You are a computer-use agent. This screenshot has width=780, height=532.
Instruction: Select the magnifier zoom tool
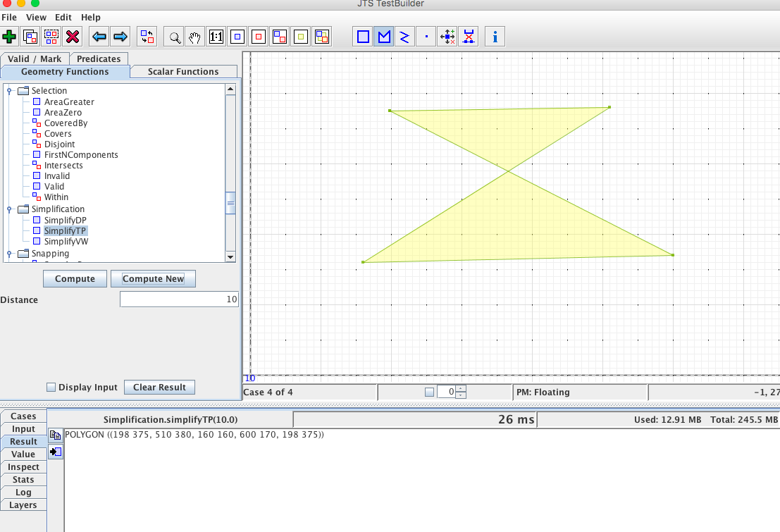(173, 37)
